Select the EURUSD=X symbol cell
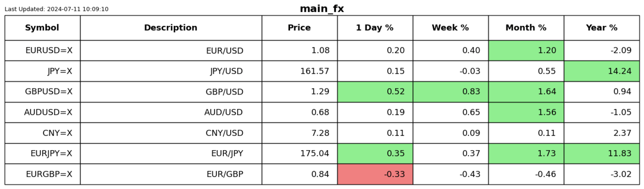Viewport: 644px width, 189px height. click(42, 51)
